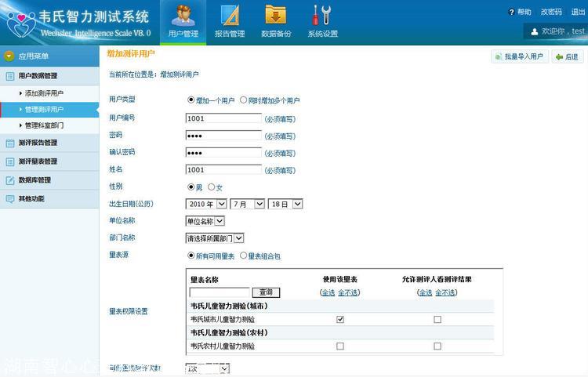588x377 pixels.
Task: Click the 改密码 link
Action: tap(551, 12)
